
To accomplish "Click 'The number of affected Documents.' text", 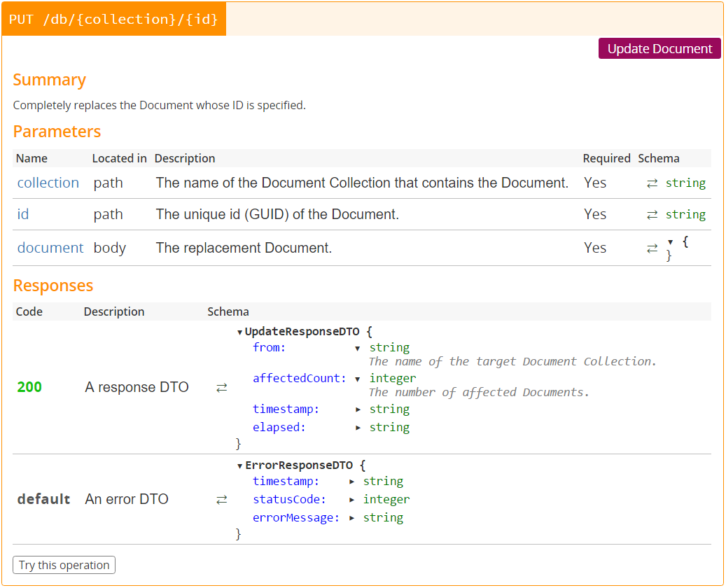I will [x=479, y=393].
